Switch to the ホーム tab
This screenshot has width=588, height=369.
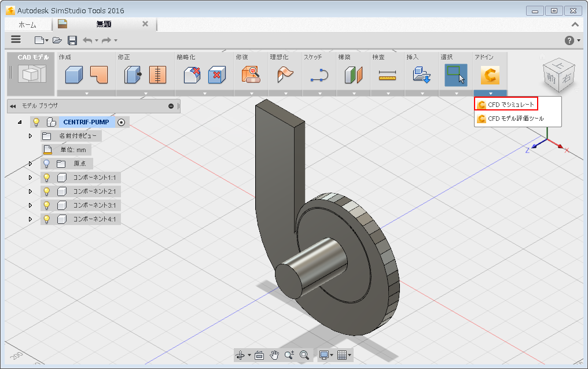click(27, 25)
